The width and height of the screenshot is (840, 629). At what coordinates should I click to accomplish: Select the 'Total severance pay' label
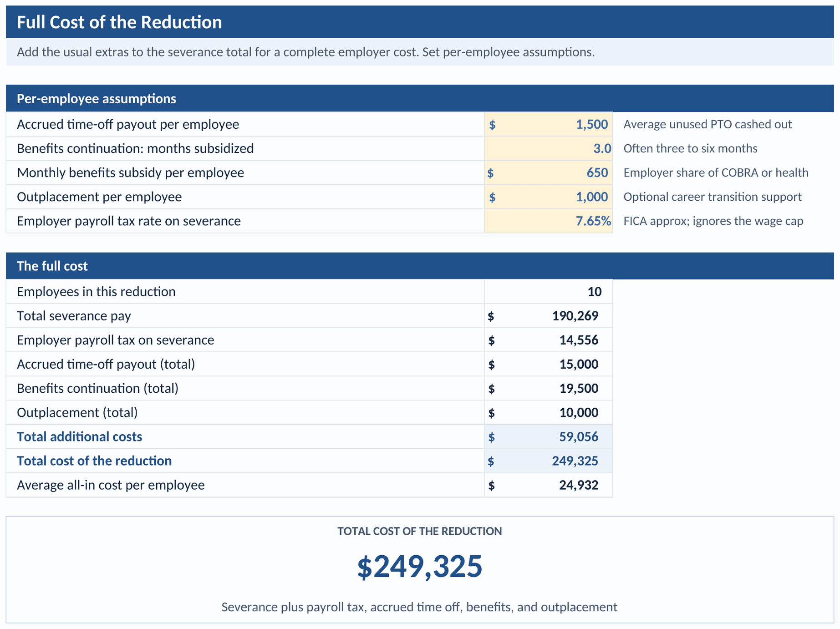74,316
